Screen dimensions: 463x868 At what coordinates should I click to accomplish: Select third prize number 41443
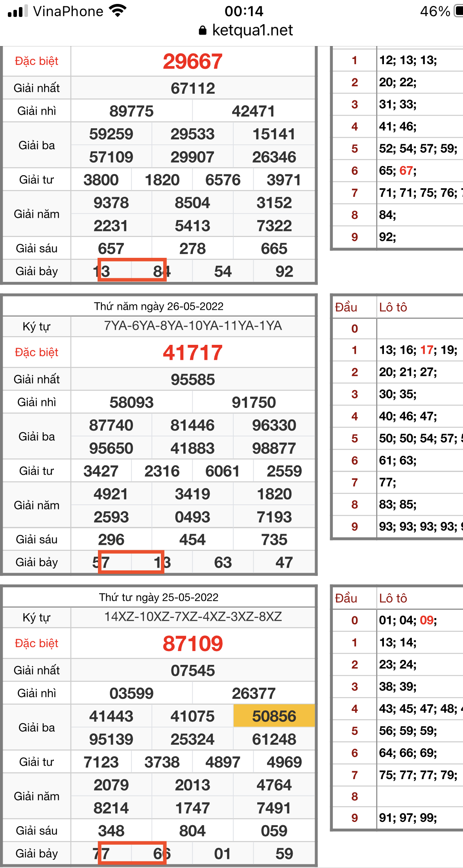coord(111,716)
